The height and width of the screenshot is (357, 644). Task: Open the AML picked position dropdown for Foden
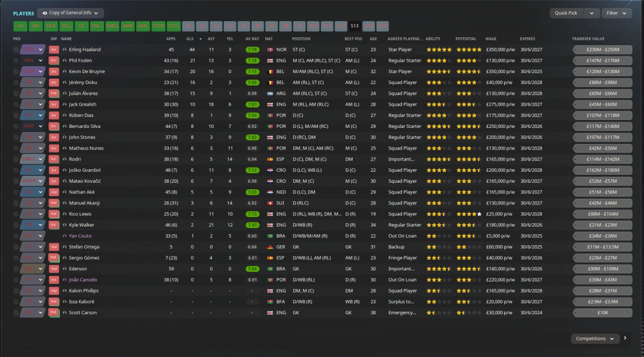(x=32, y=60)
